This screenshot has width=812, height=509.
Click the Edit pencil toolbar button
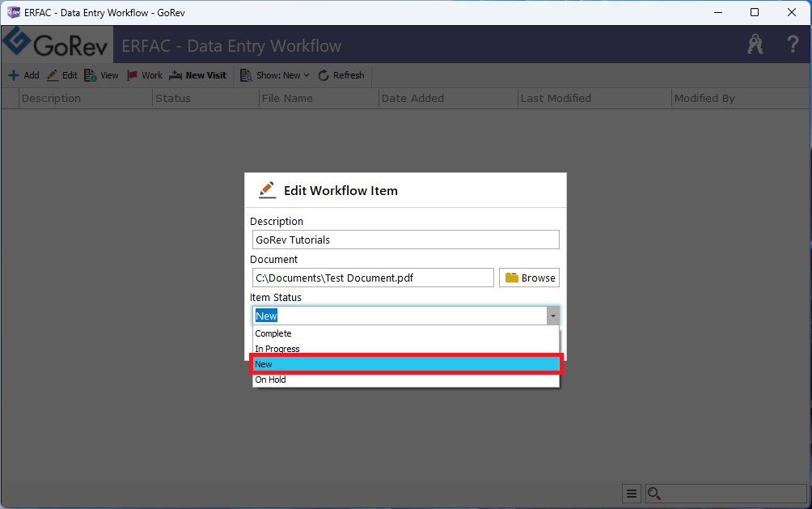(x=62, y=75)
